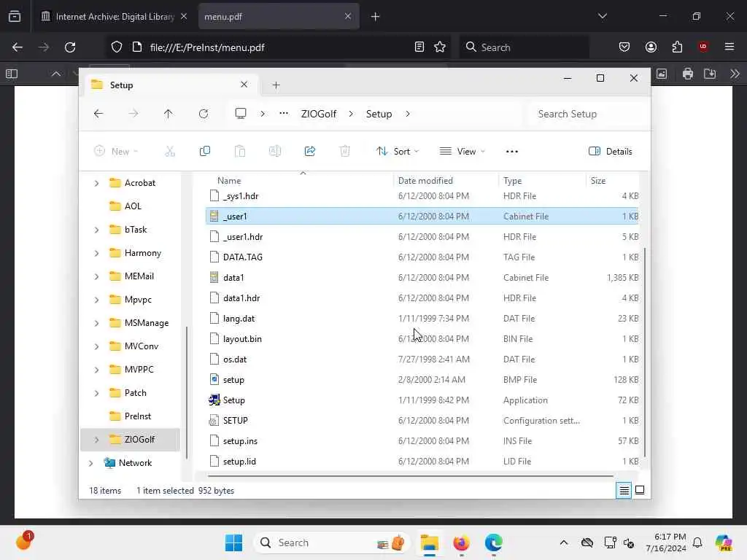Open Windows Start menu
747x560 pixels.
click(x=233, y=542)
